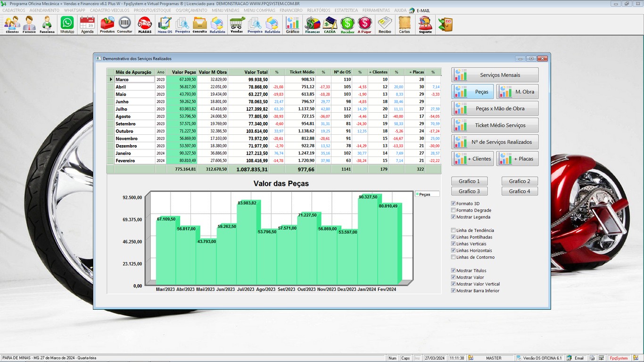Open the Vendas shopping cart icon

coord(237,25)
